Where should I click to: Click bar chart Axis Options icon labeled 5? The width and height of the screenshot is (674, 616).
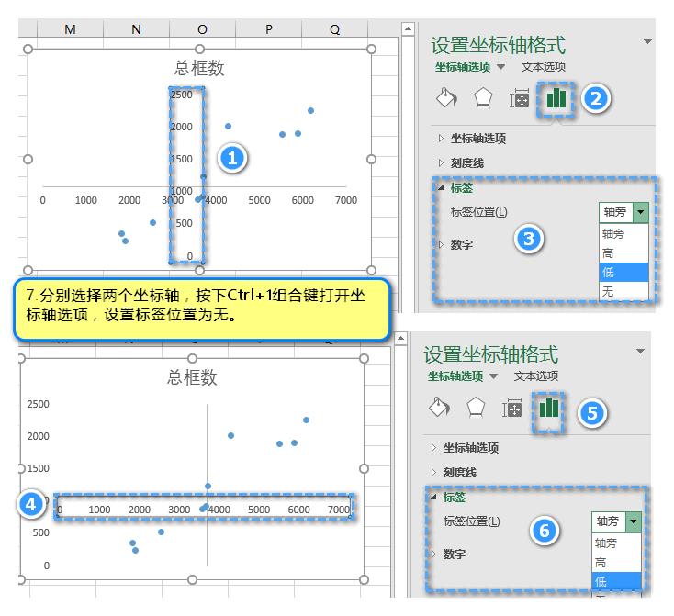[549, 407]
